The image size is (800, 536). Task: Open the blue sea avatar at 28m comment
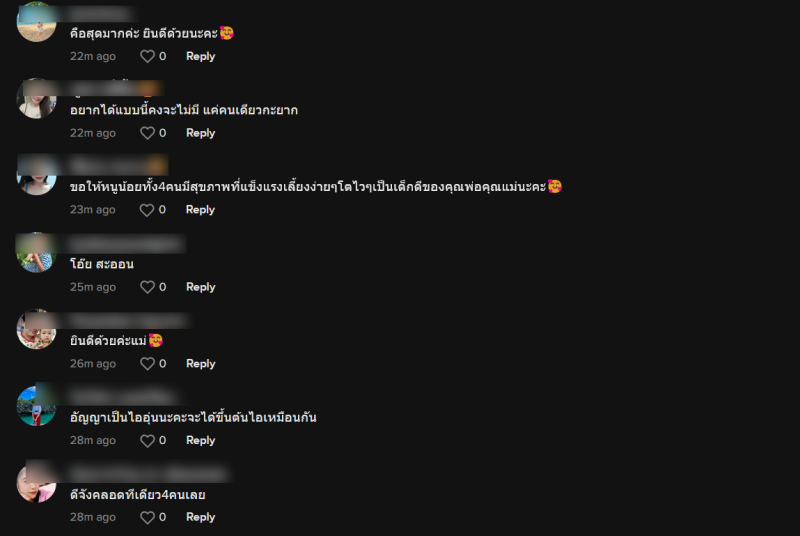click(x=36, y=406)
